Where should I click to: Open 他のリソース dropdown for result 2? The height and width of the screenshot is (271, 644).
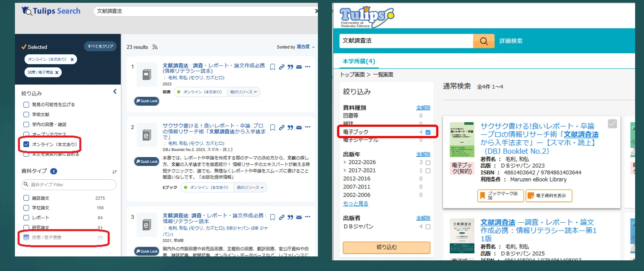(250, 188)
